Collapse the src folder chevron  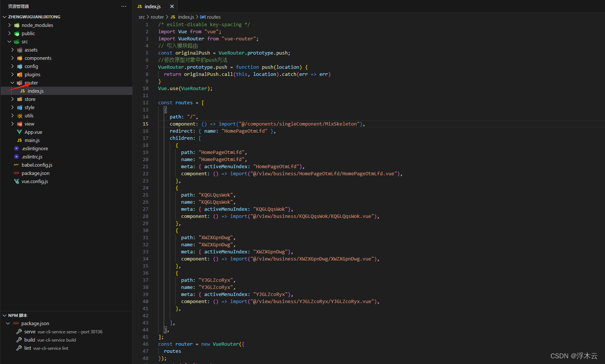pos(9,42)
